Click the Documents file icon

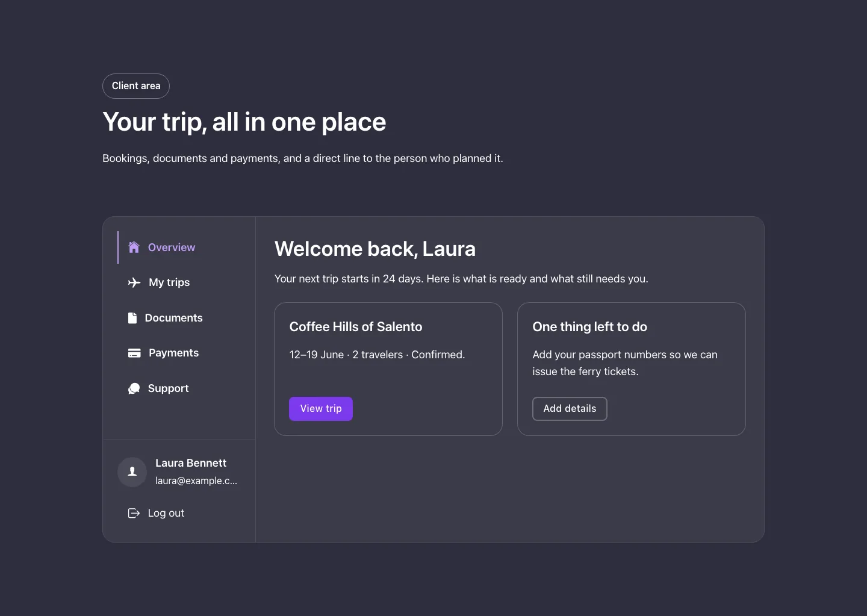132,318
